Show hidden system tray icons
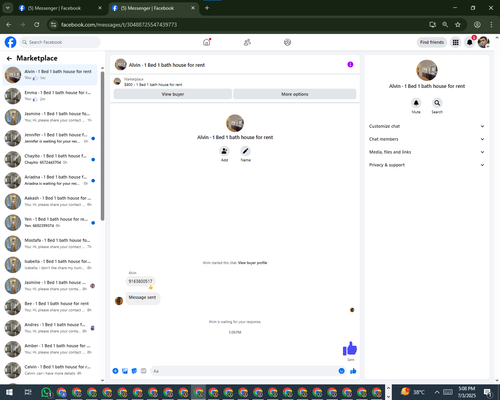 437,392
